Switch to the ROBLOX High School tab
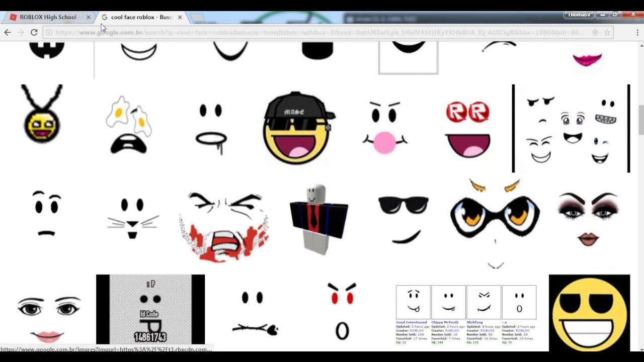Image resolution: width=644 pixels, height=362 pixels. 49,17
